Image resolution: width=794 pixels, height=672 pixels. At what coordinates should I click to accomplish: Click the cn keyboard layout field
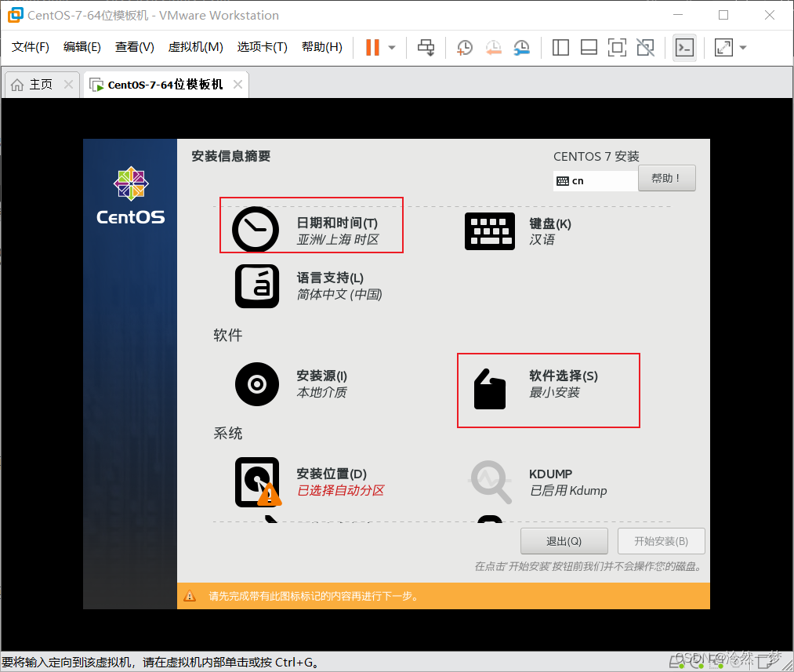point(595,181)
